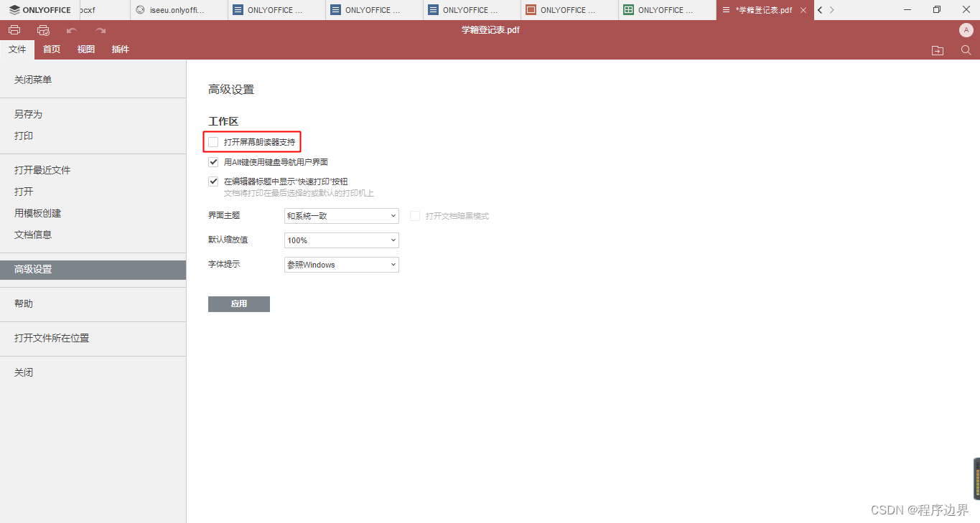Click the undo arrow icon
Viewport: 980px width, 523px height.
coord(72,30)
